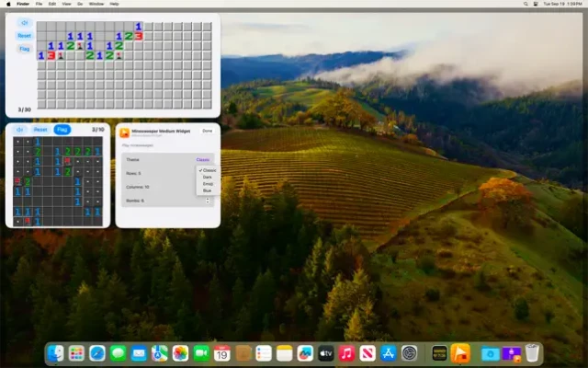Open Launchpad from the Dock
The image size is (588, 368).
pyautogui.click(x=76, y=353)
